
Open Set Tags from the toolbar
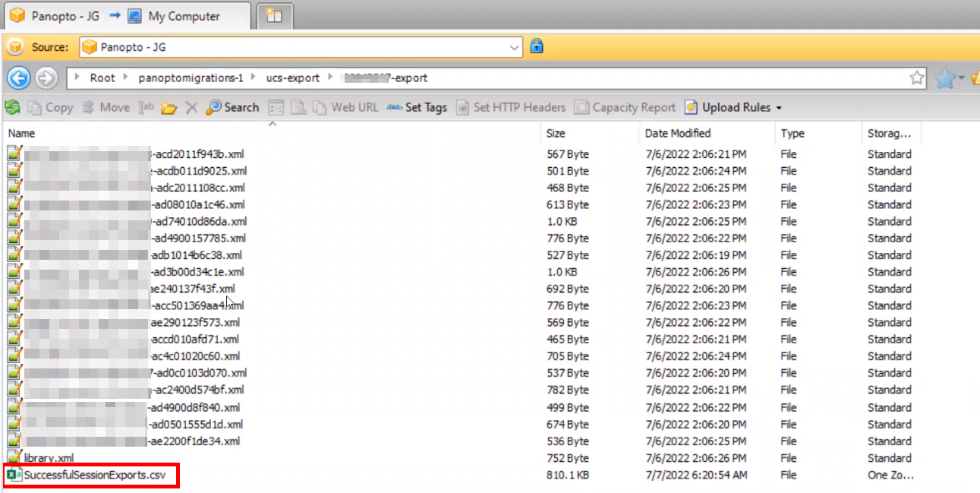point(417,107)
